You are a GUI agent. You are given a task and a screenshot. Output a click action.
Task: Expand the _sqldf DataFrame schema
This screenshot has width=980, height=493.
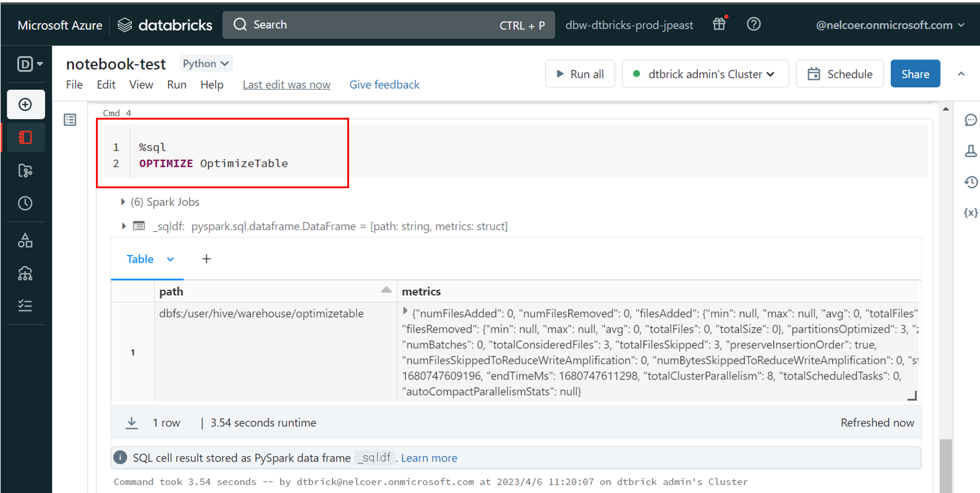click(x=123, y=226)
